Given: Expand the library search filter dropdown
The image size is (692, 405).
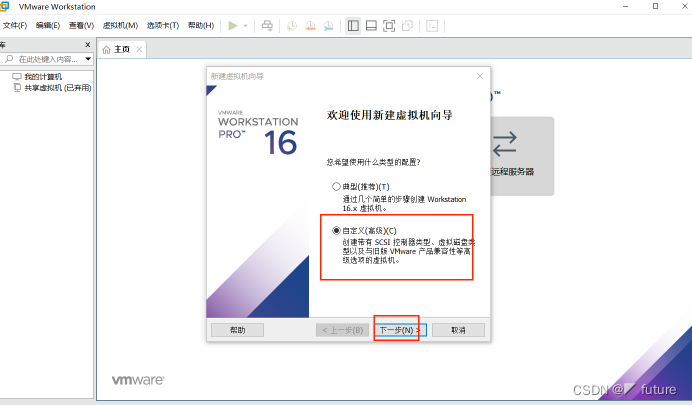Looking at the screenshot, I should tap(88, 59).
